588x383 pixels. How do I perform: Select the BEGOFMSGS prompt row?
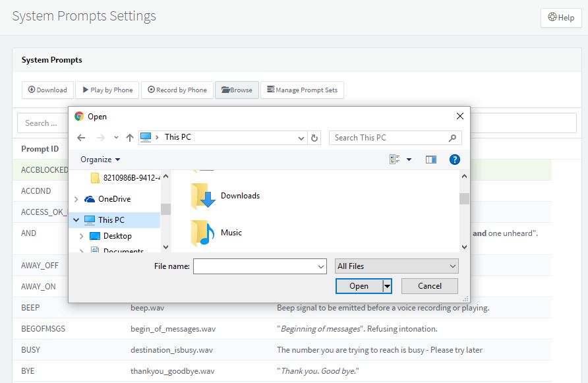(x=282, y=329)
